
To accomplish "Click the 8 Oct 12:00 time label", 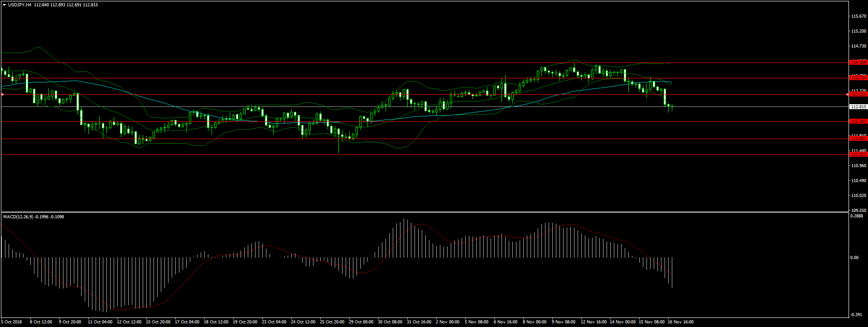I will [x=41, y=322].
